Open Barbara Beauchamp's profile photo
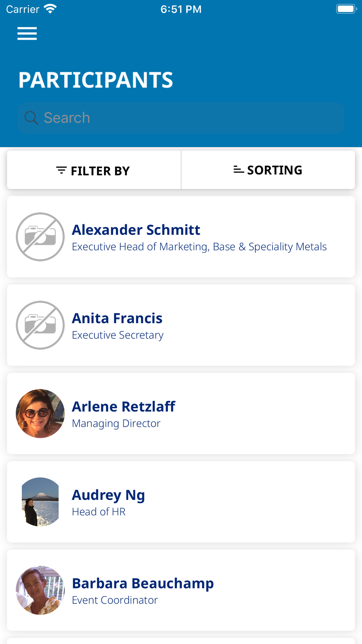The width and height of the screenshot is (362, 644). click(x=40, y=590)
